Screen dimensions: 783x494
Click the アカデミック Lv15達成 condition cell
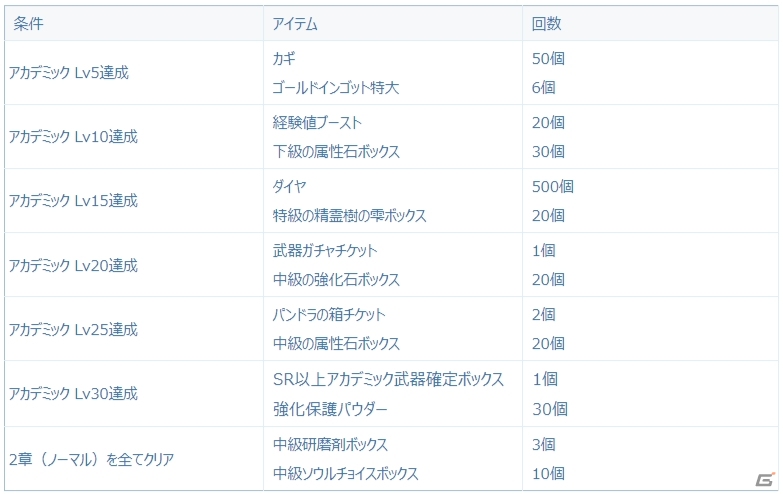coord(134,201)
